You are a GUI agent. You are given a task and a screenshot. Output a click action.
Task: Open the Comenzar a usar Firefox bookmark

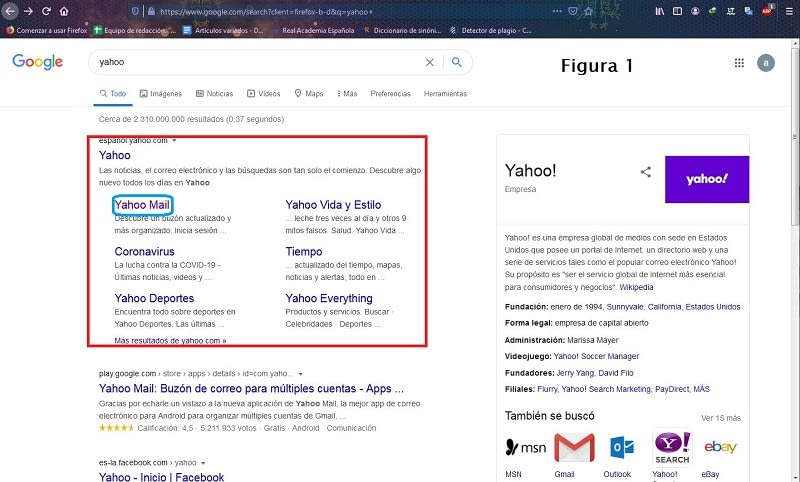pos(47,31)
